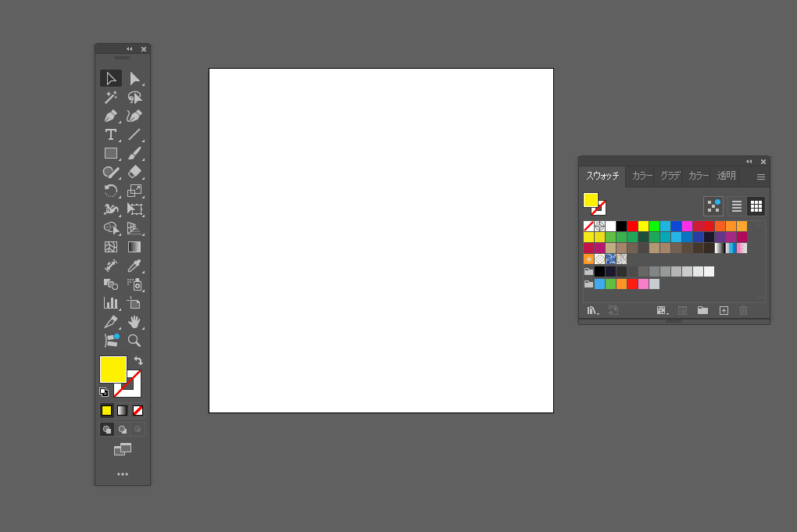Set the toolbar Color fill mode button
Viewport: 797px width, 532px height.
pyautogui.click(x=107, y=411)
